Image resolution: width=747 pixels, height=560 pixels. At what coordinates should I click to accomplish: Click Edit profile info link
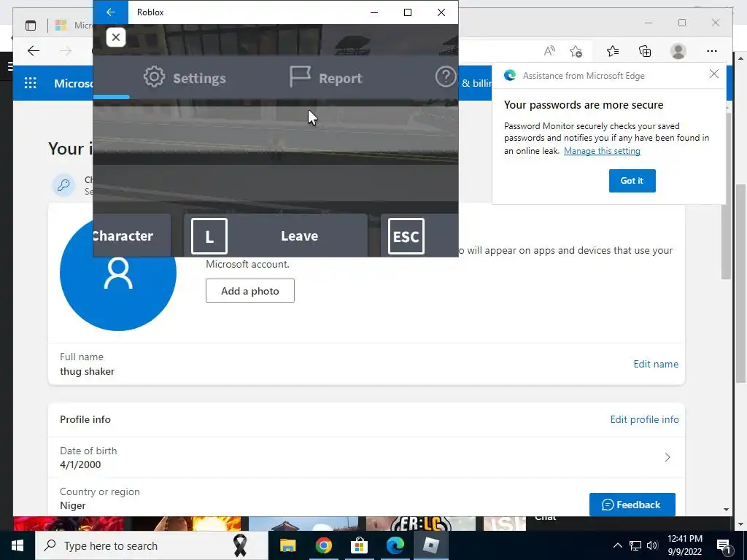click(x=644, y=419)
